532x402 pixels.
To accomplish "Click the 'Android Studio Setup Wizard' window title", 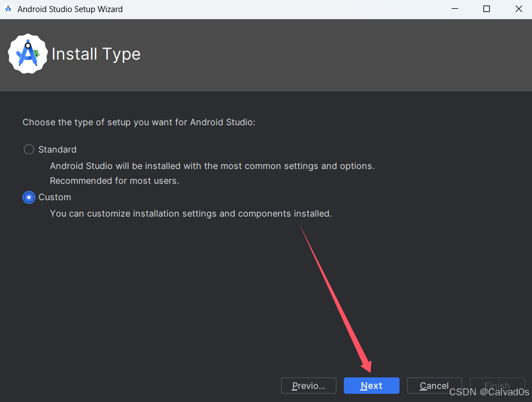I will 70,9.
